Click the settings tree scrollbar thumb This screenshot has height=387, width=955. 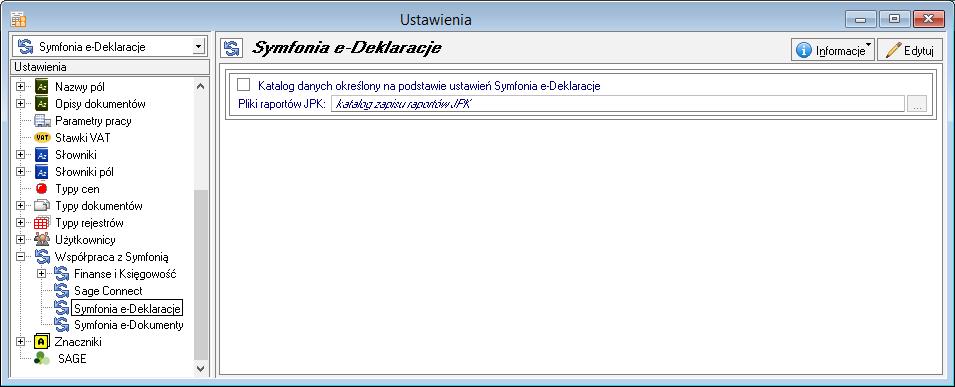tap(200, 274)
